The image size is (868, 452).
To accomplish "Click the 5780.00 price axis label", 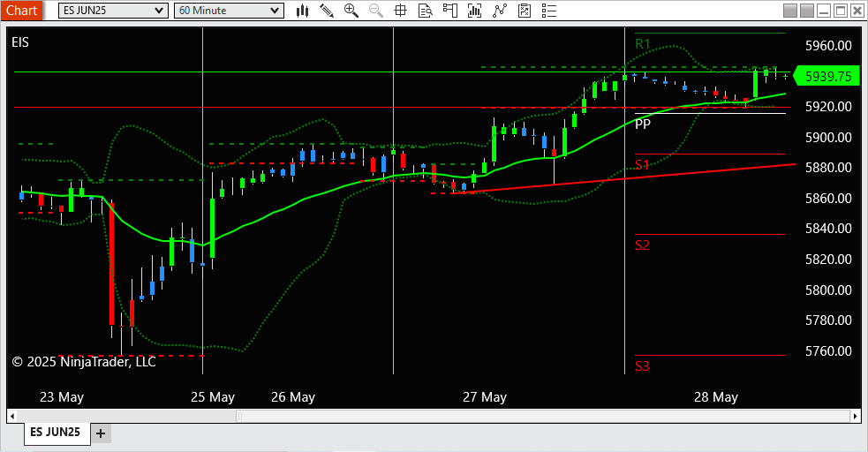I will click(x=828, y=320).
